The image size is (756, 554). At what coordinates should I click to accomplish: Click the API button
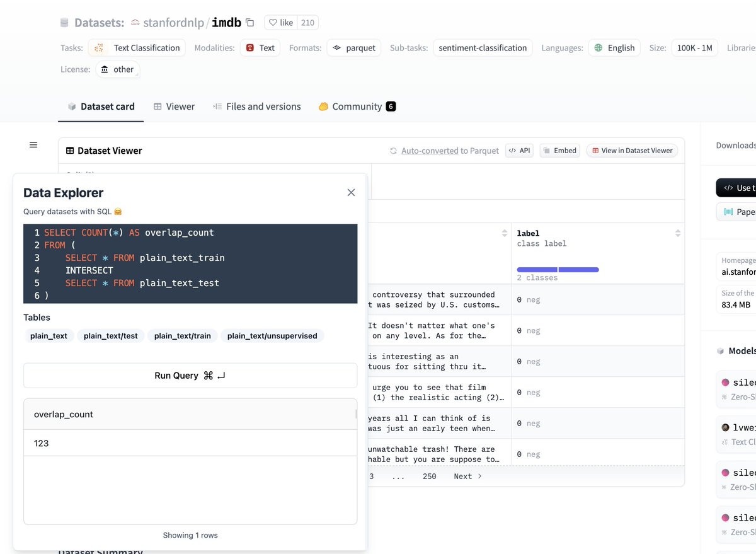[520, 151]
